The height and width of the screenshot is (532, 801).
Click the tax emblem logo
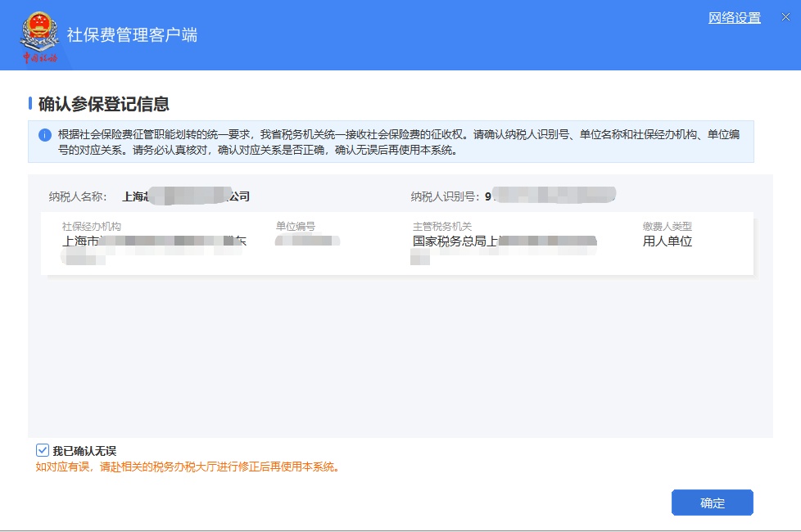click(x=39, y=37)
